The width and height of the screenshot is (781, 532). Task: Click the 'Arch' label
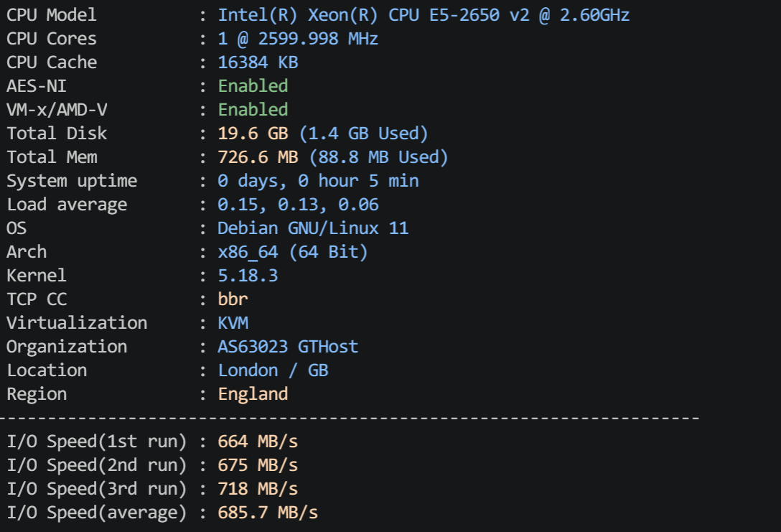27,252
